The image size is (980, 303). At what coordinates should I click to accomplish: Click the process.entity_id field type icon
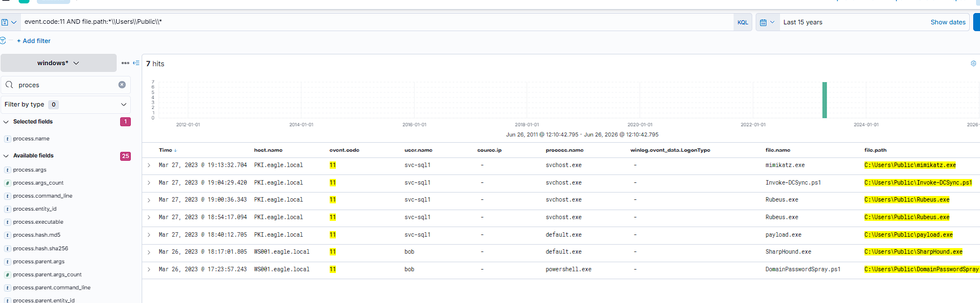click(x=7, y=209)
